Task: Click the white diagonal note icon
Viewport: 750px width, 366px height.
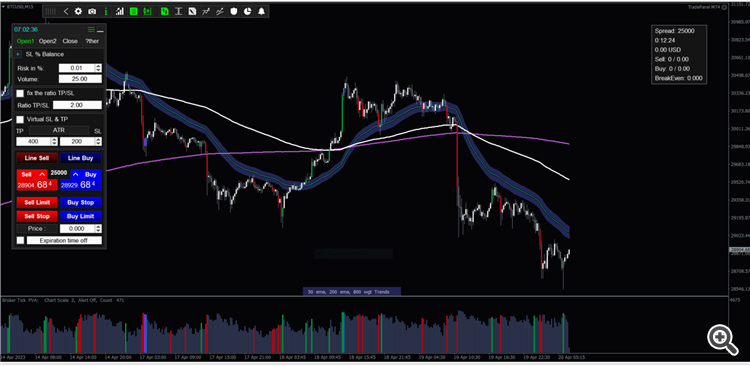Action: pos(192,11)
